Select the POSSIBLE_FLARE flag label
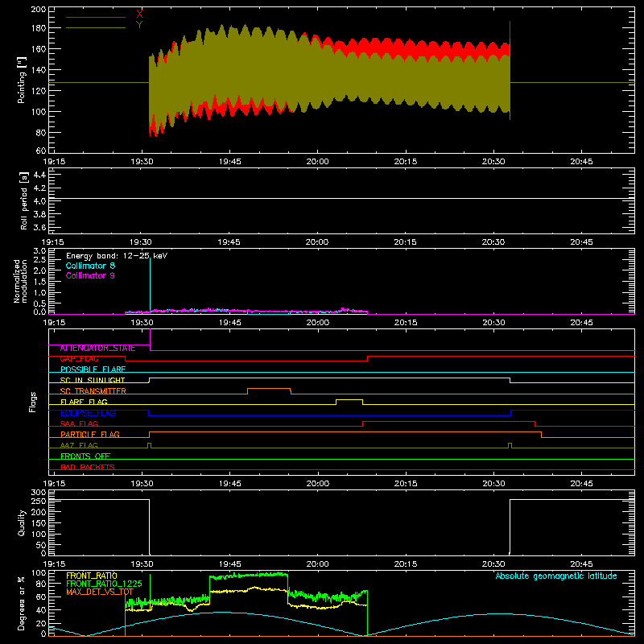Screen dimensions: 644x644 (x=93, y=369)
